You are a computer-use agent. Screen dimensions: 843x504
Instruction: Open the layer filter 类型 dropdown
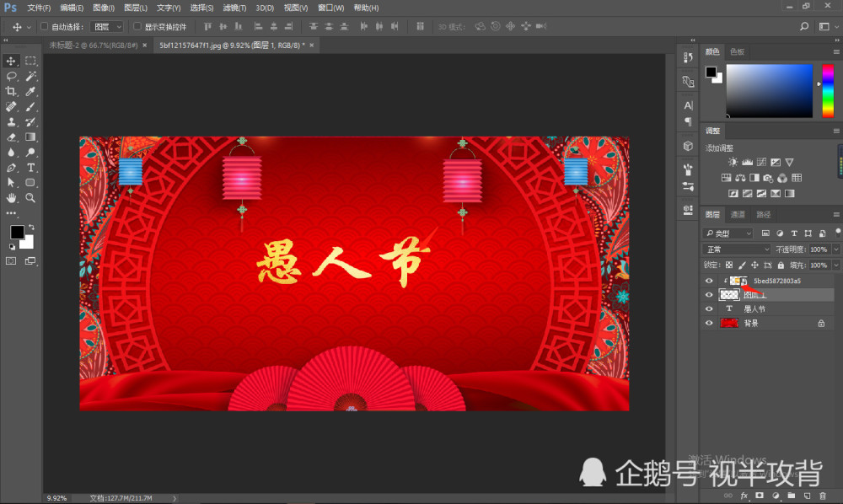coord(727,233)
